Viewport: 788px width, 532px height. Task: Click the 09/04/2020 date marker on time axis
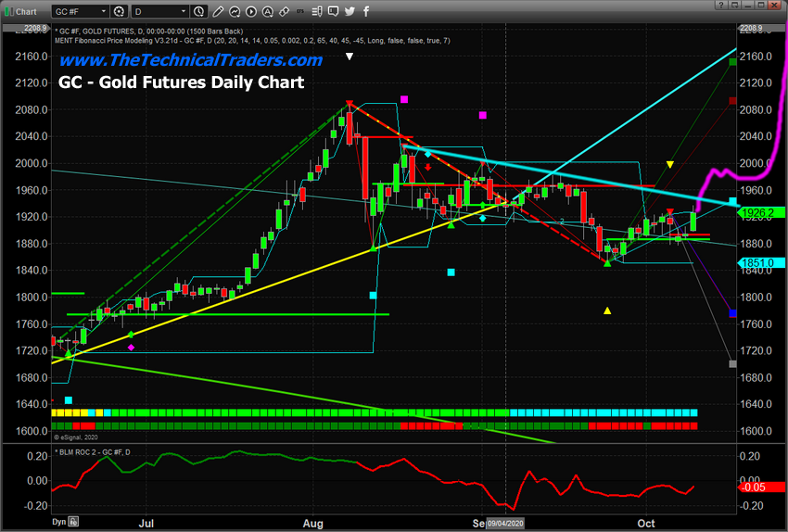pyautogui.click(x=508, y=524)
